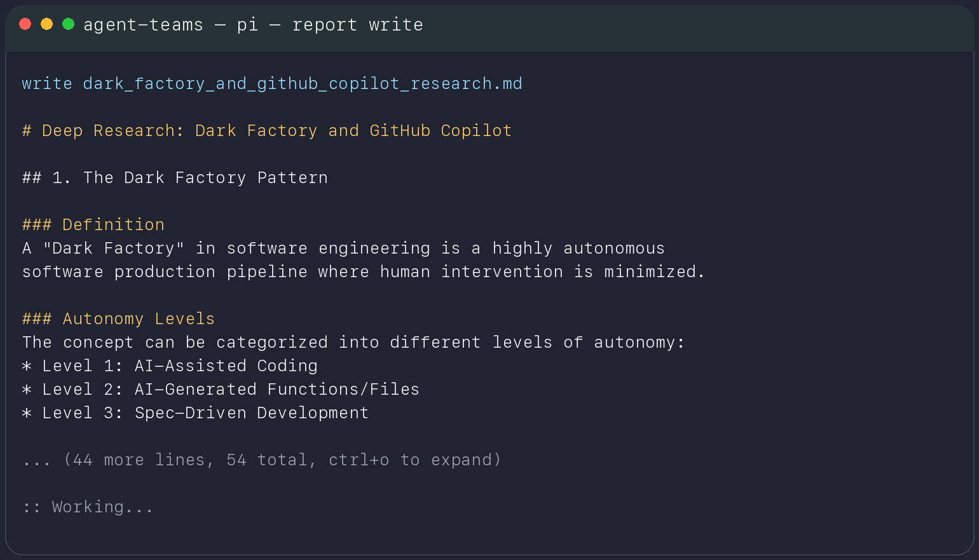Select the word 'autonomy' in the levels paragraph
This screenshot has width=979, height=560.
(636, 342)
